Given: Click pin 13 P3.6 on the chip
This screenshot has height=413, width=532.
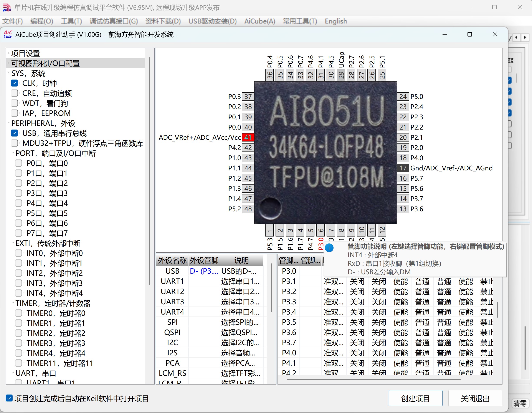Looking at the screenshot, I should click(x=403, y=209).
